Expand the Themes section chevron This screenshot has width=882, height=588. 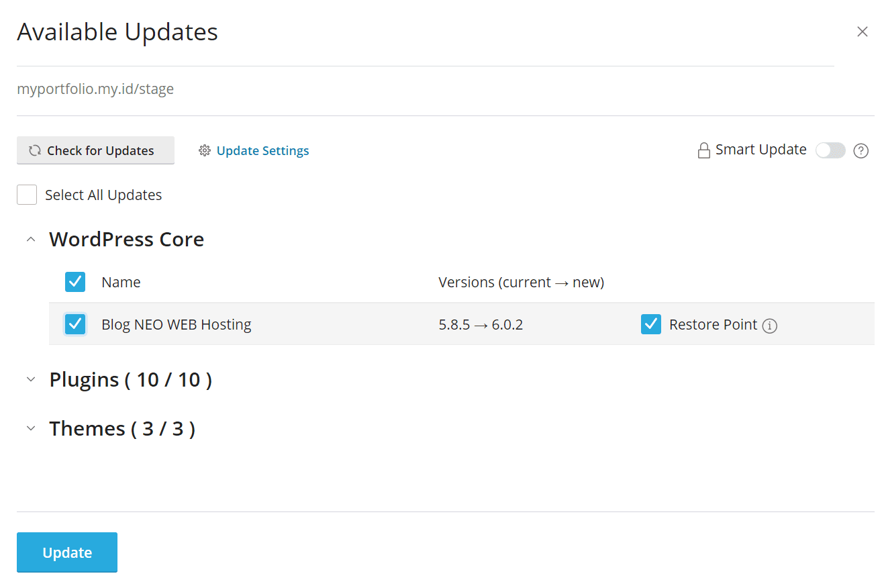coord(31,428)
